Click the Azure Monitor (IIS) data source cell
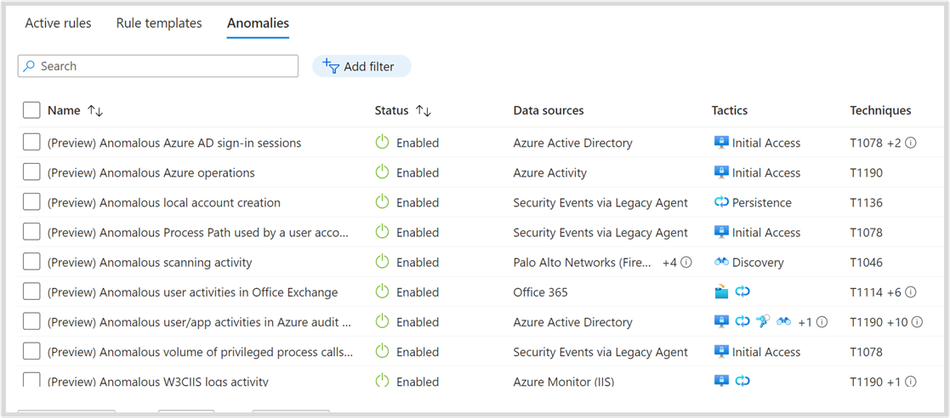This screenshot has width=950, height=418. tap(563, 382)
